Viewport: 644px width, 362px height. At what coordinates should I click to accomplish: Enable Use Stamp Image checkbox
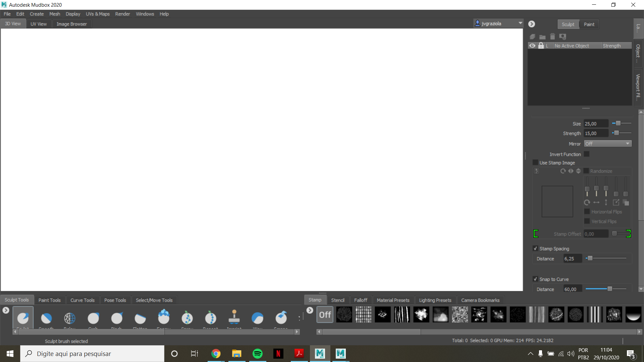tap(535, 163)
